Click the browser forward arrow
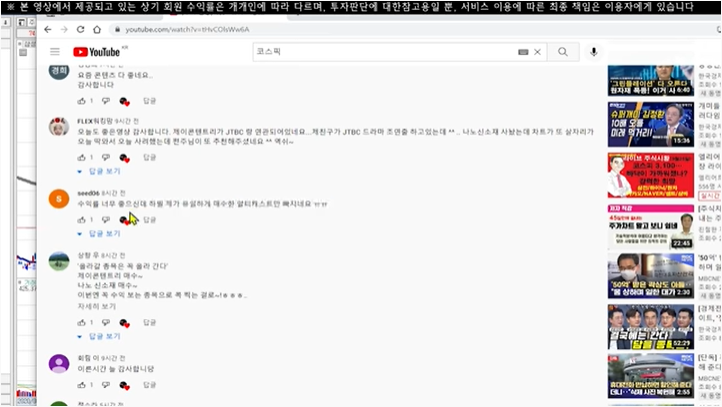 point(64,29)
